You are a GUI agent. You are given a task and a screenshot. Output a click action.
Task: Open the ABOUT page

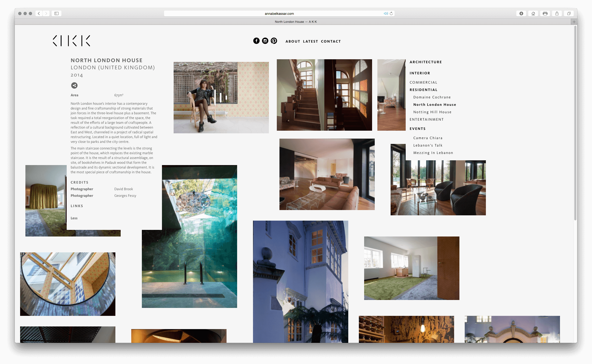coord(293,41)
